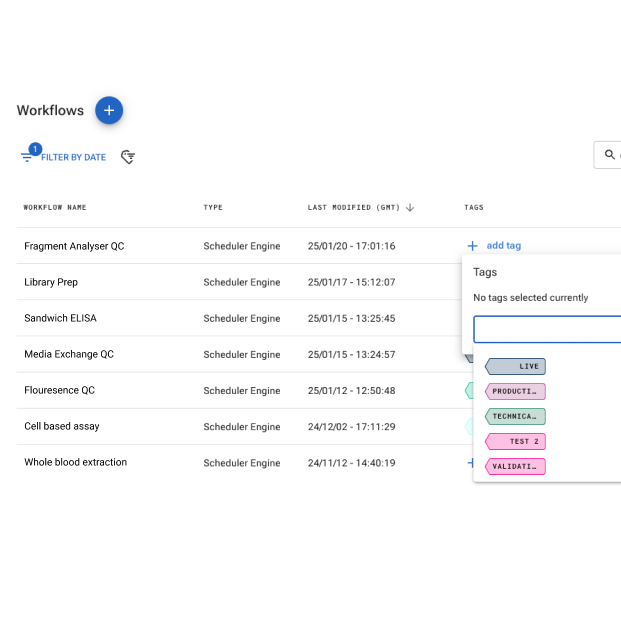Choose the TECHNICA… green tag
Image resolution: width=621 pixels, height=618 pixels.
[x=516, y=417]
